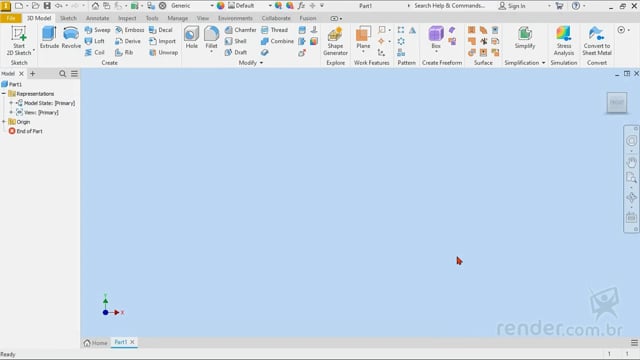Screen dimensions: 640x360
Task: Open document tabs menu at bottom right
Action: pyautogui.click(x=634, y=343)
